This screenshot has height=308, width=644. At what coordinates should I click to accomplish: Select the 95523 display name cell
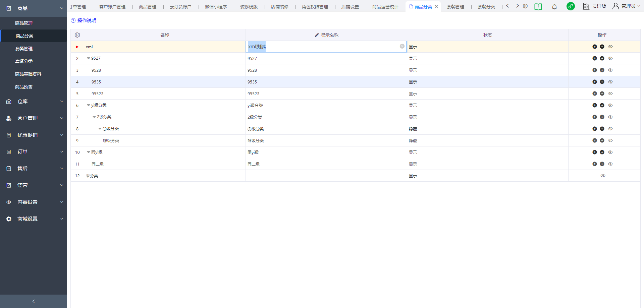pos(326,94)
